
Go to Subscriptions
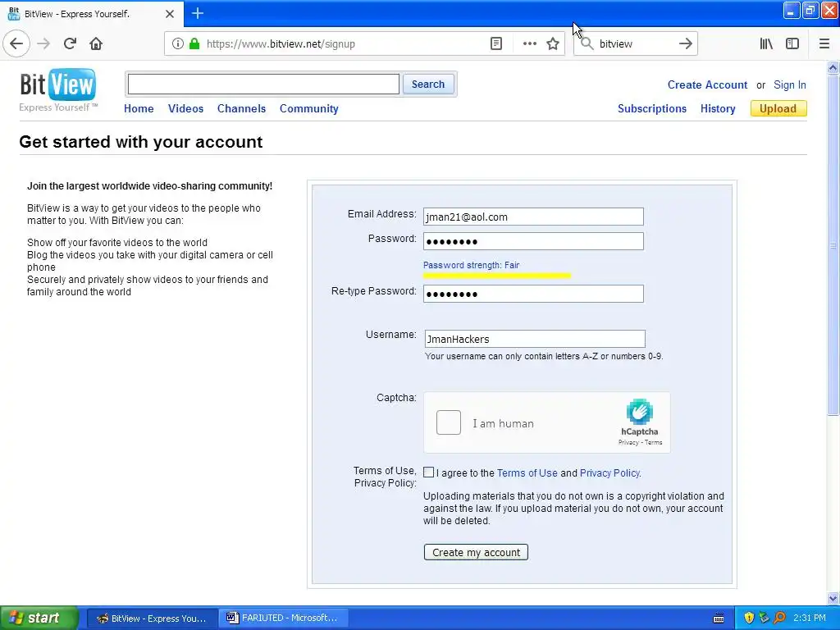tap(652, 108)
